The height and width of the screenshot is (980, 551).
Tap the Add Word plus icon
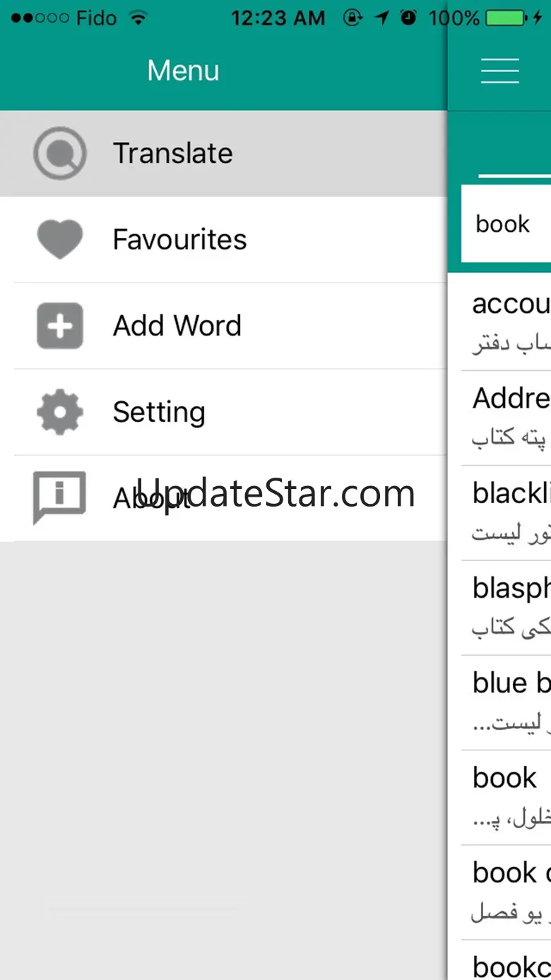[60, 326]
